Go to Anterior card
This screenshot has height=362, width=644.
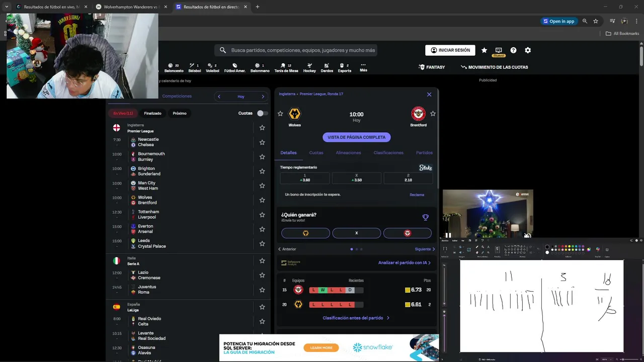(x=287, y=249)
